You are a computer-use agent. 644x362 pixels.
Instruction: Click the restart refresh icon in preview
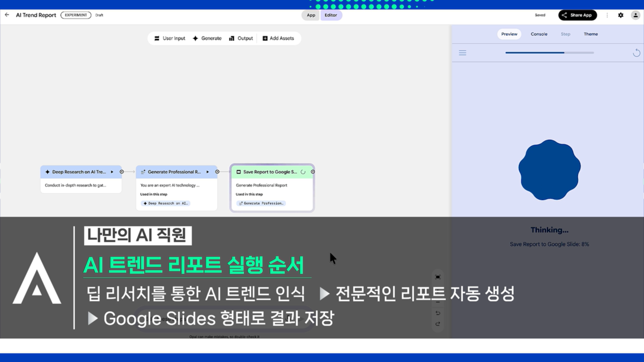tap(636, 53)
